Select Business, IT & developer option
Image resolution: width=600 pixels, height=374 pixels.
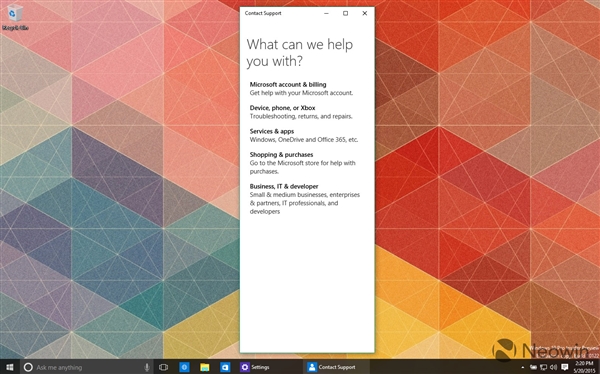306,199
